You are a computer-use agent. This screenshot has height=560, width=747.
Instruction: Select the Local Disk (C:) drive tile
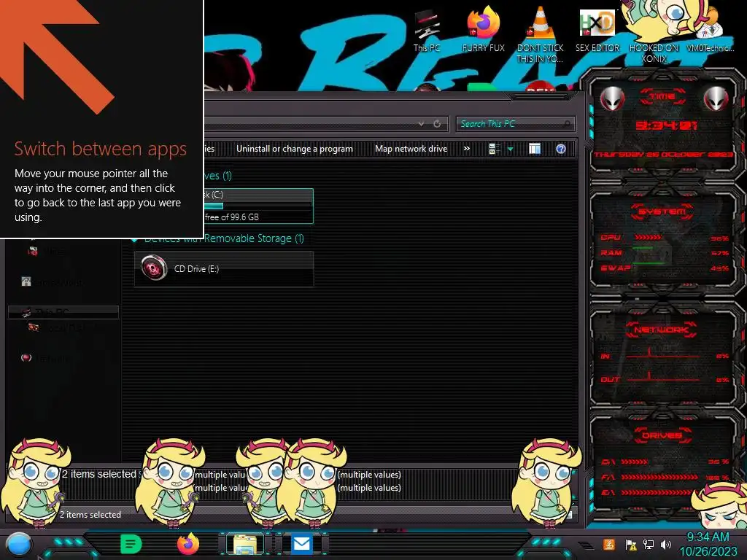click(259, 206)
